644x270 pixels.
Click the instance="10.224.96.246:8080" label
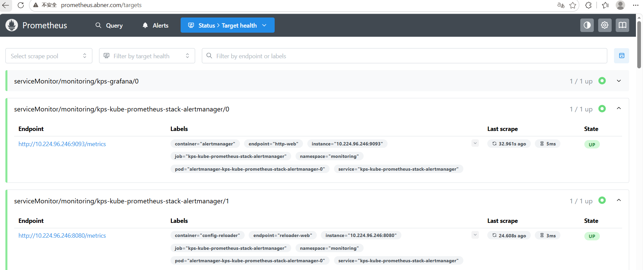click(x=361, y=235)
